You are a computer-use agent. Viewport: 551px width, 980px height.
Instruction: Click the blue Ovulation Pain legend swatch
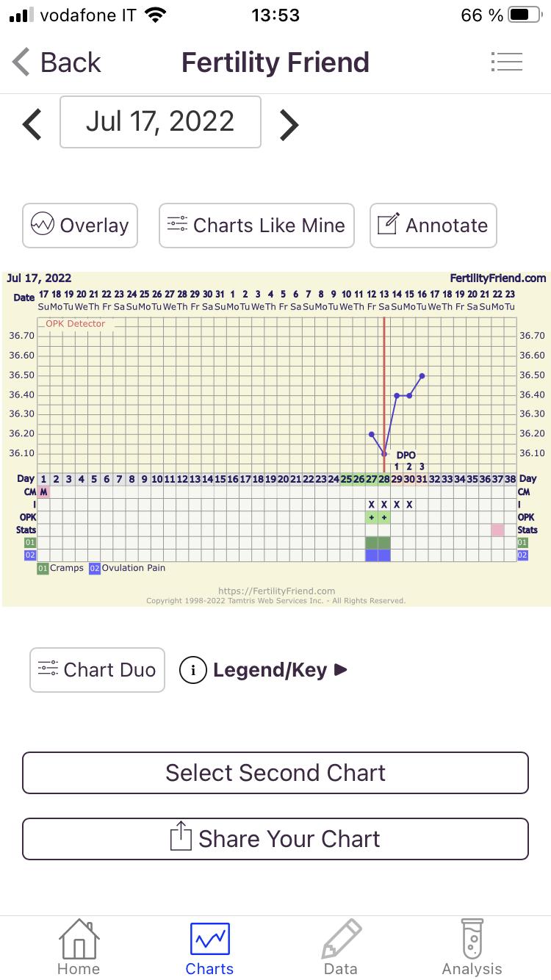pyautogui.click(x=94, y=568)
